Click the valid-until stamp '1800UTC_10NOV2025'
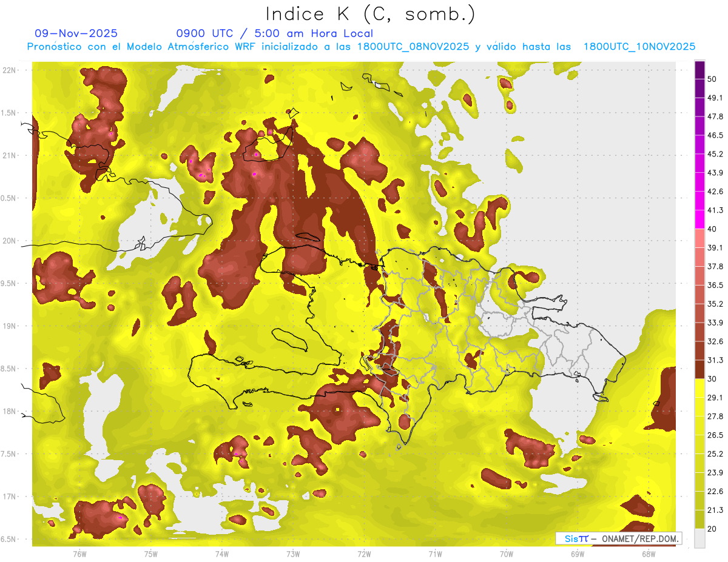Viewport: 728px width, 562px height. (x=639, y=47)
